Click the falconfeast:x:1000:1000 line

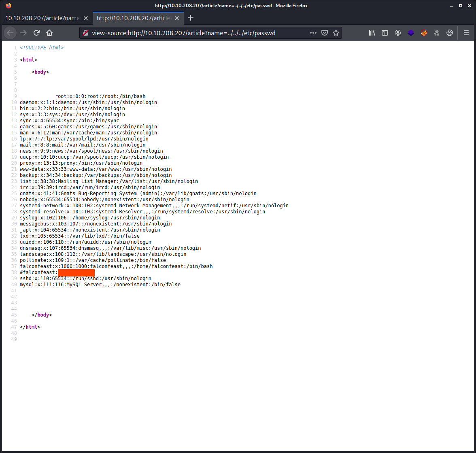tap(116, 266)
